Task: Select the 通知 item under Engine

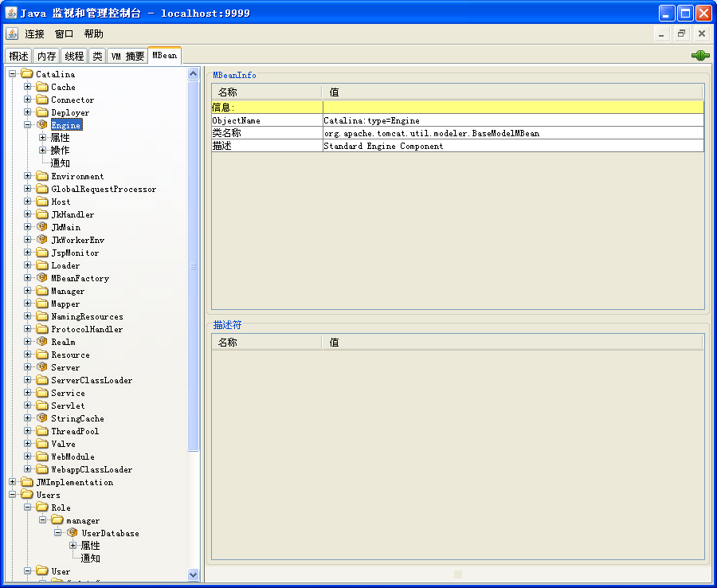Action: click(61, 163)
